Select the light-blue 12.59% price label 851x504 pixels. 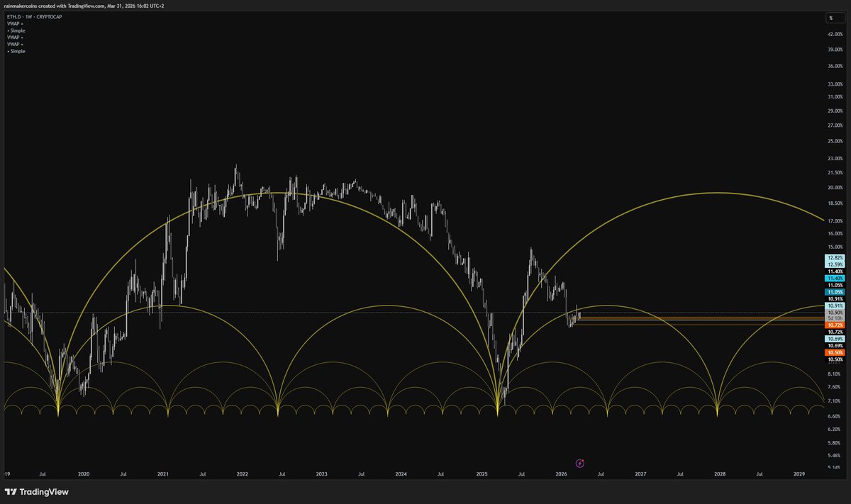click(835, 264)
